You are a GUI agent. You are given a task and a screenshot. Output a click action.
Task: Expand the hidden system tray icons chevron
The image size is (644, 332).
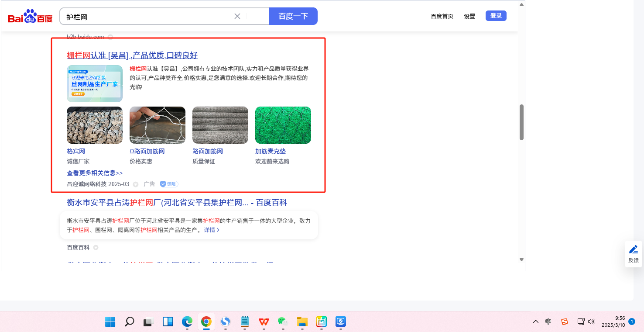coord(535,322)
